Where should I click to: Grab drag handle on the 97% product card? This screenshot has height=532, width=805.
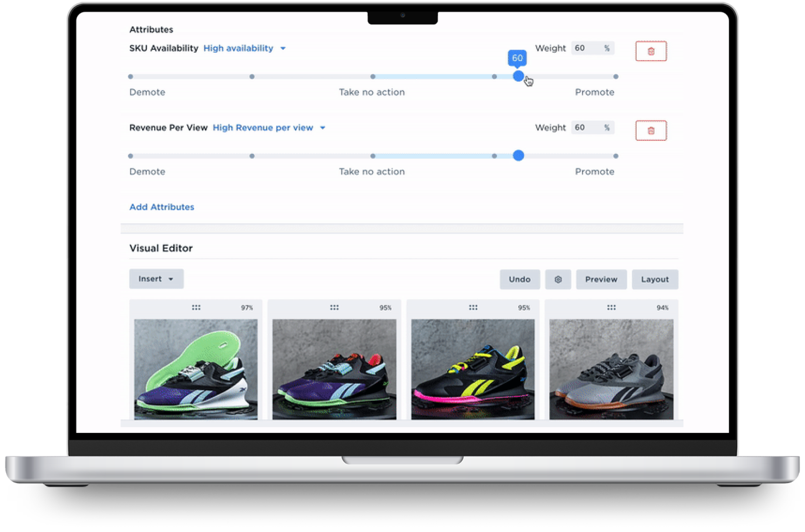pyautogui.click(x=196, y=307)
